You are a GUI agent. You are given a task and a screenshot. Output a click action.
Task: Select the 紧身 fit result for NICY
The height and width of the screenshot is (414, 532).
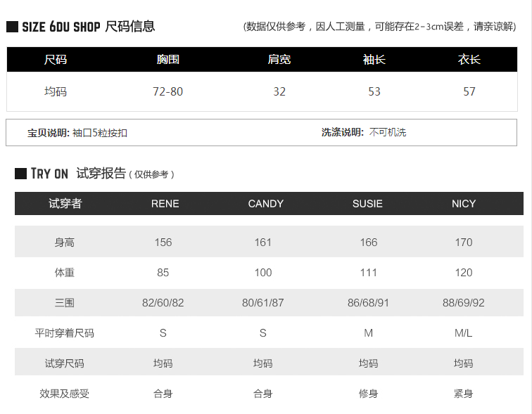point(463,394)
